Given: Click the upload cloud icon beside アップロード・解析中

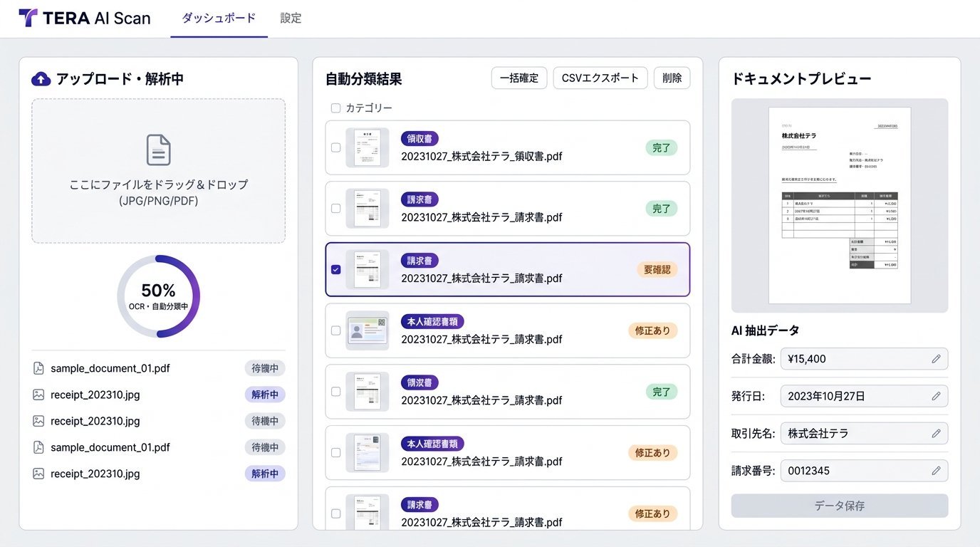Looking at the screenshot, I should point(41,79).
